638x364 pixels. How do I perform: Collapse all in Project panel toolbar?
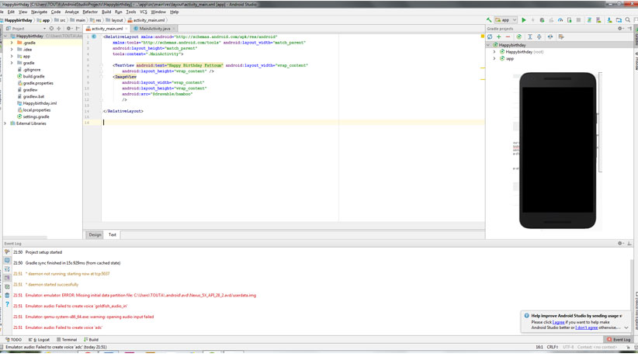(x=59, y=29)
